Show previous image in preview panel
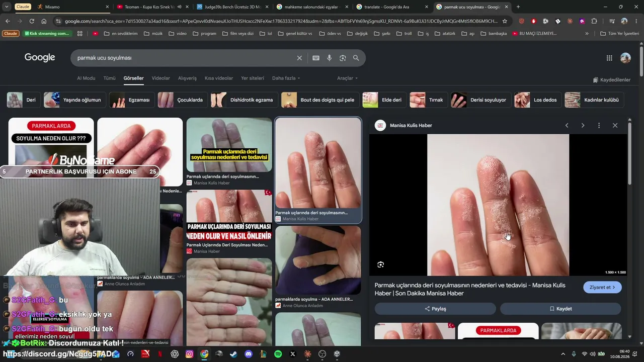The height and width of the screenshot is (362, 644). [567, 125]
